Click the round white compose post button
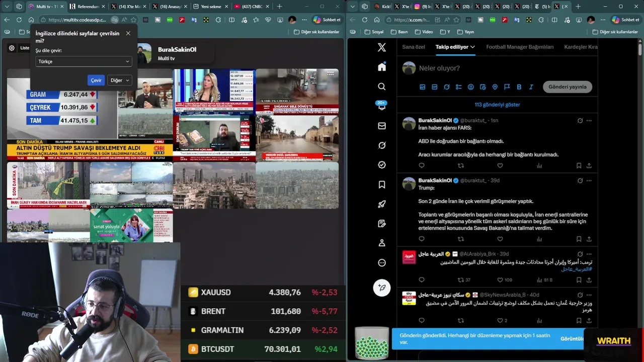 (x=382, y=288)
